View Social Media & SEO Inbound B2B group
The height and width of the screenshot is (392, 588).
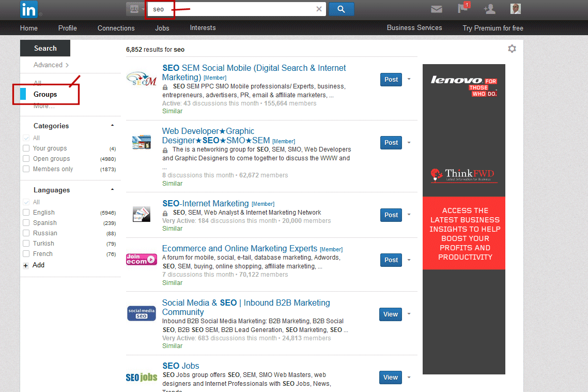[x=391, y=314]
